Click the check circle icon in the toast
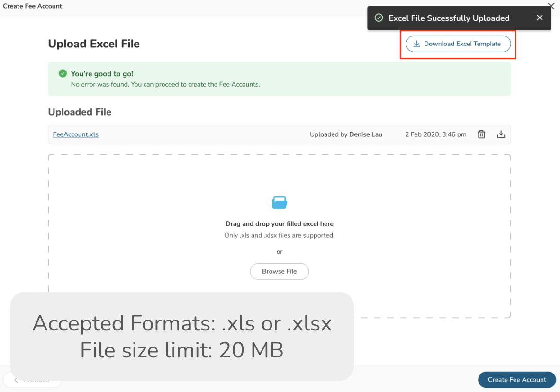Image resolution: width=560 pixels, height=392 pixels. coord(379,18)
